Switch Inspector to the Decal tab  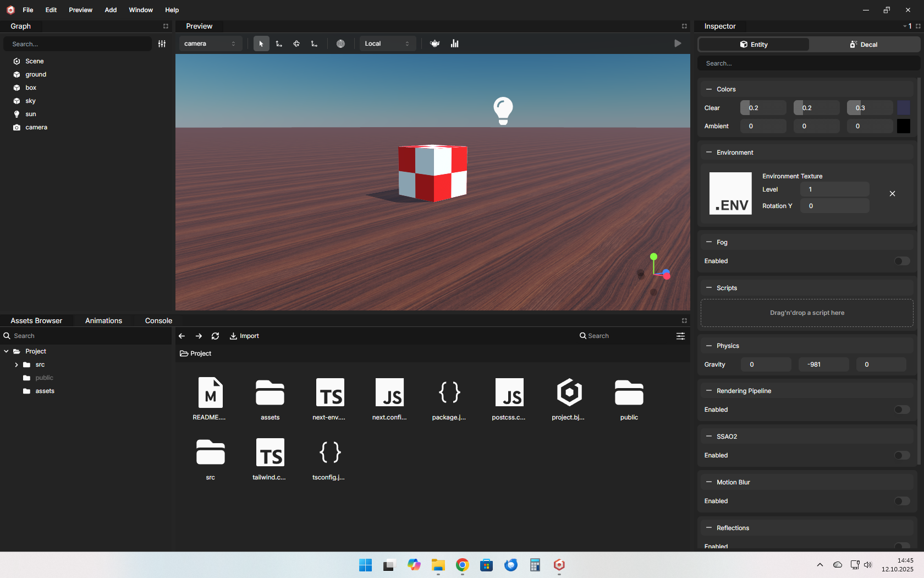click(864, 45)
